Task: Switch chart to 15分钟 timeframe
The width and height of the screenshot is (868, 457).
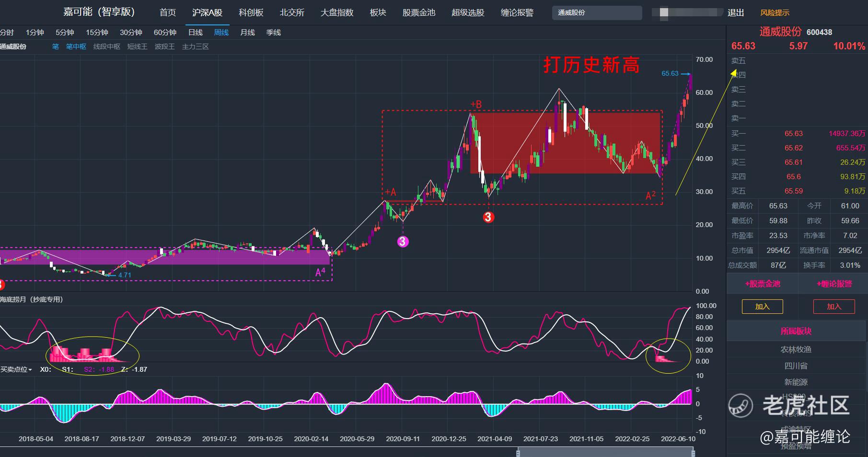Action: click(x=97, y=33)
